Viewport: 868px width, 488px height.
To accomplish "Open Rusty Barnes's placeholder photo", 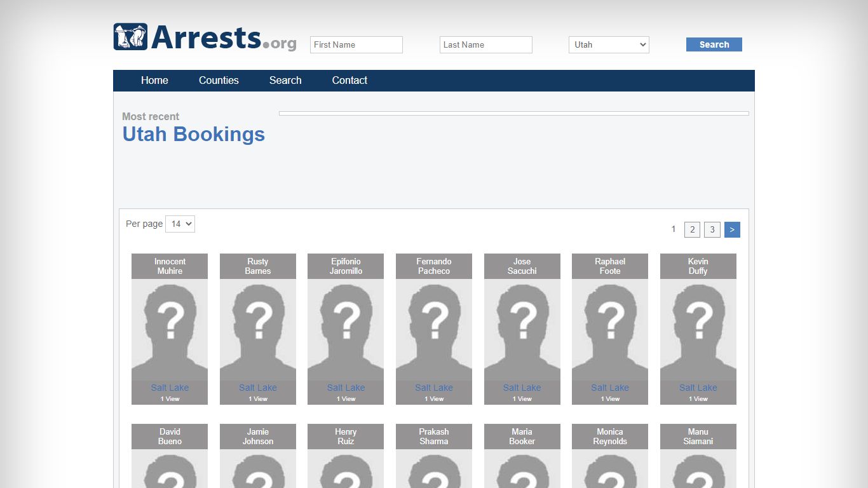I will (x=258, y=330).
